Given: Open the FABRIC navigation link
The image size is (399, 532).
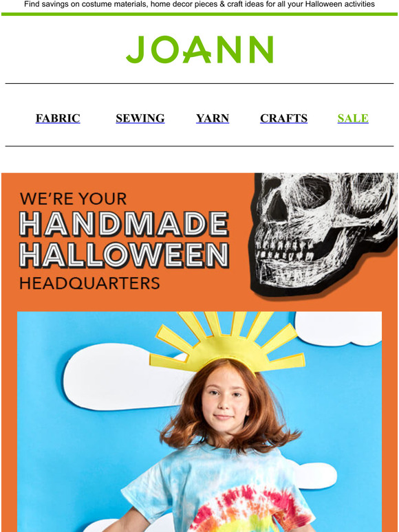Looking at the screenshot, I should pos(58,118).
